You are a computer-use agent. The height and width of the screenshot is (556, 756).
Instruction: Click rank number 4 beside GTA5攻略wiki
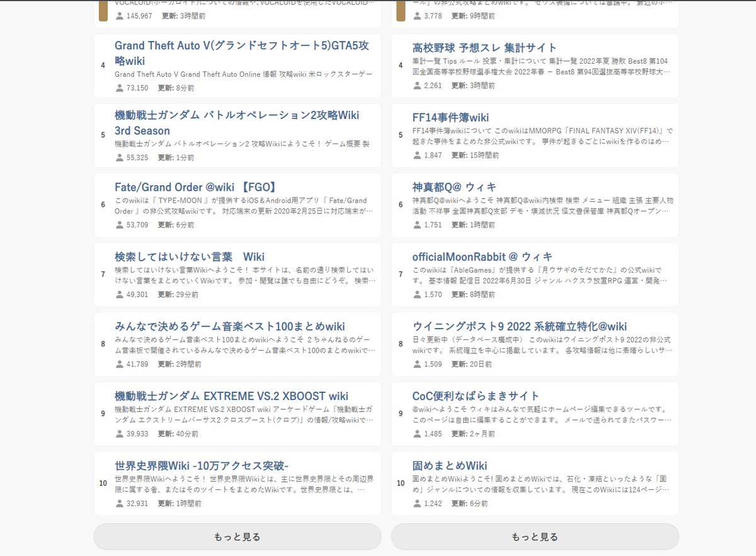103,65
